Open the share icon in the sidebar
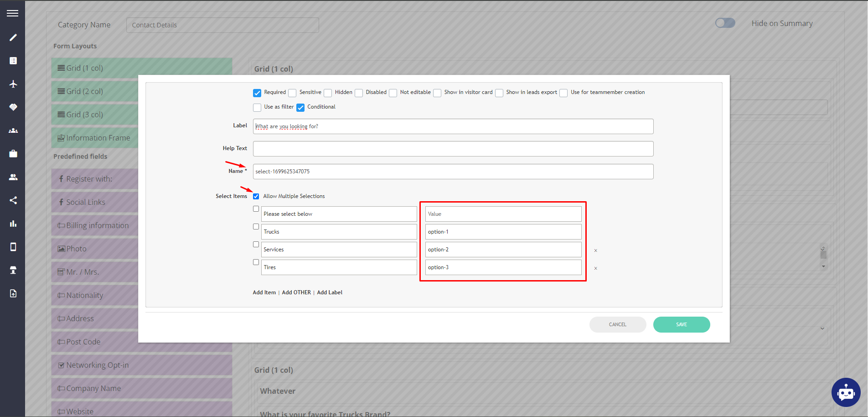This screenshot has width=868, height=417. click(x=13, y=200)
